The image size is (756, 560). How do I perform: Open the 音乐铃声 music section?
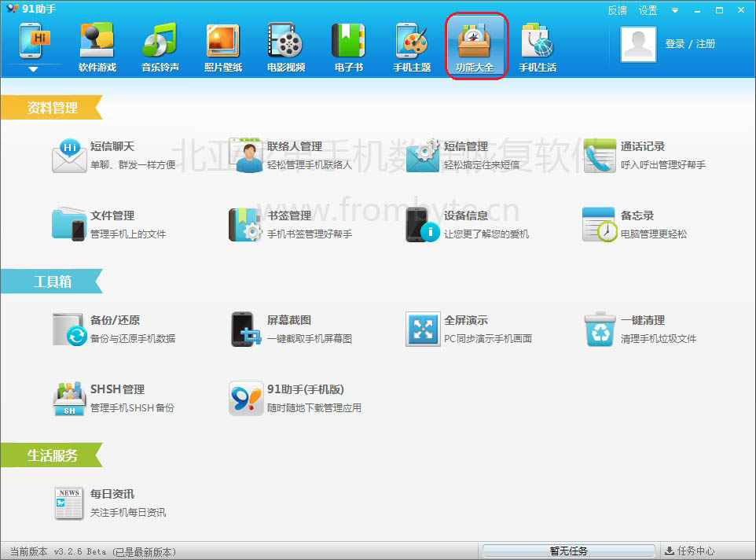160,47
